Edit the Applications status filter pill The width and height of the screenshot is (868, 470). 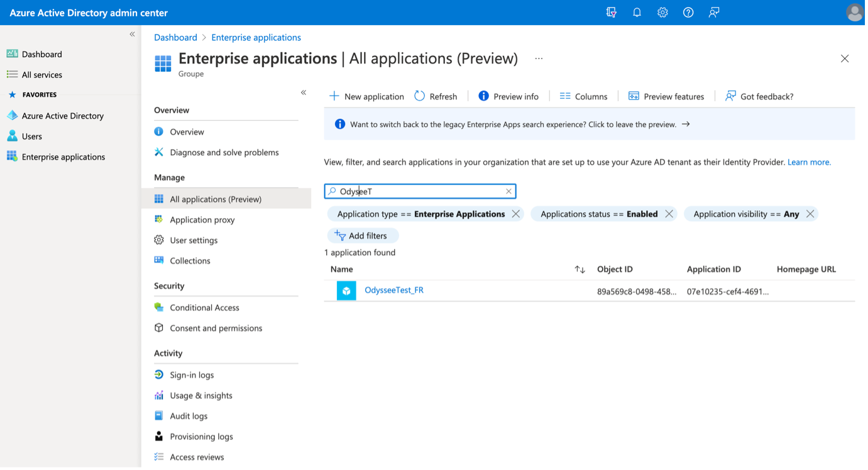click(599, 214)
